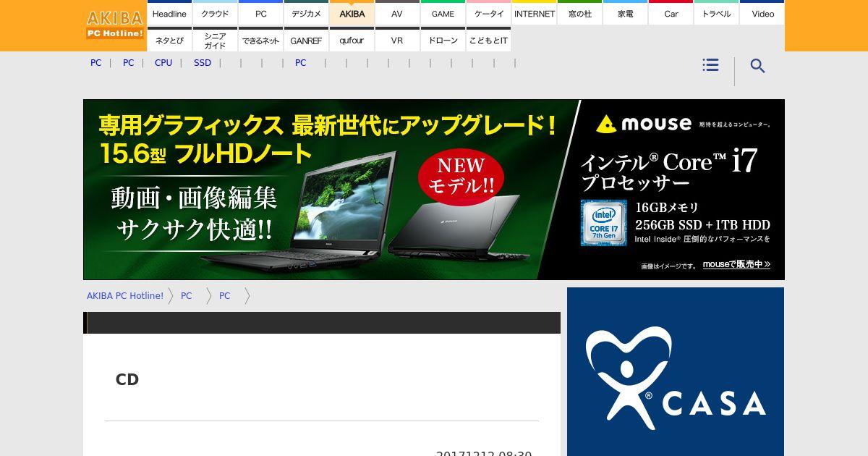The image size is (868, 456).
Task: Open the ドローン tab
Action: click(443, 41)
